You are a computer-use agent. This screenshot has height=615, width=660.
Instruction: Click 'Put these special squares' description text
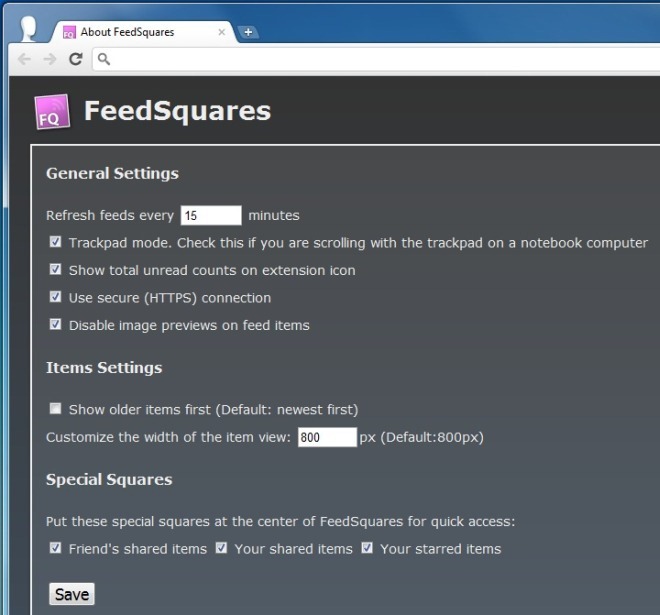pos(280,522)
